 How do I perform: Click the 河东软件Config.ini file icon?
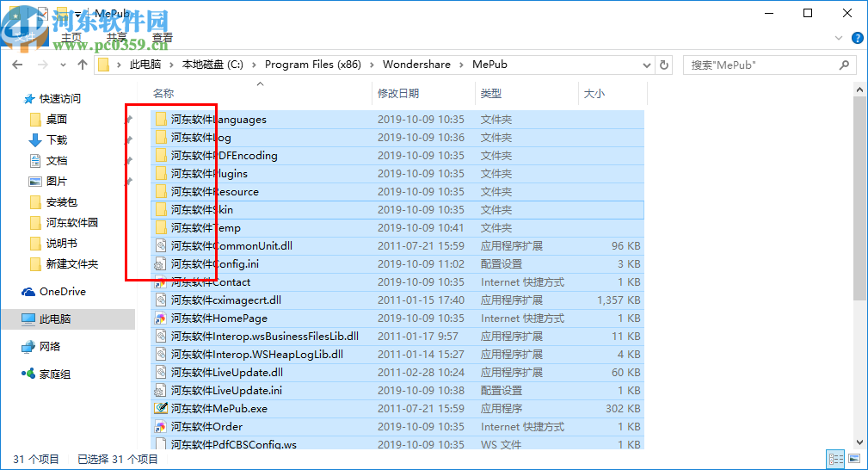tap(161, 263)
